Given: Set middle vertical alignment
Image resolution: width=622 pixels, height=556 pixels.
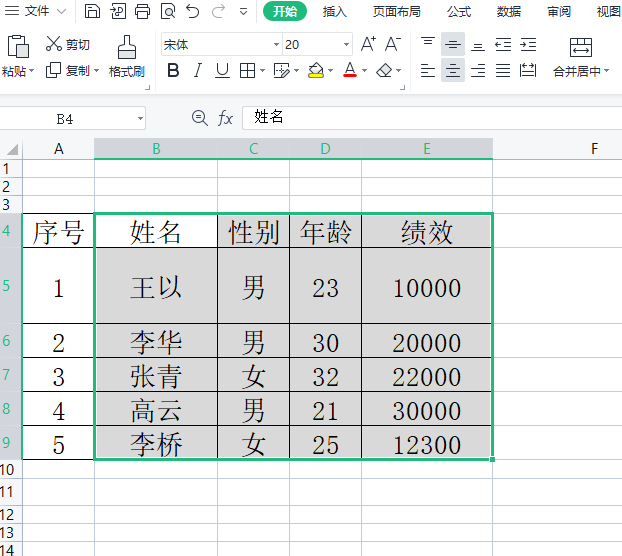Looking at the screenshot, I should coord(453,44).
